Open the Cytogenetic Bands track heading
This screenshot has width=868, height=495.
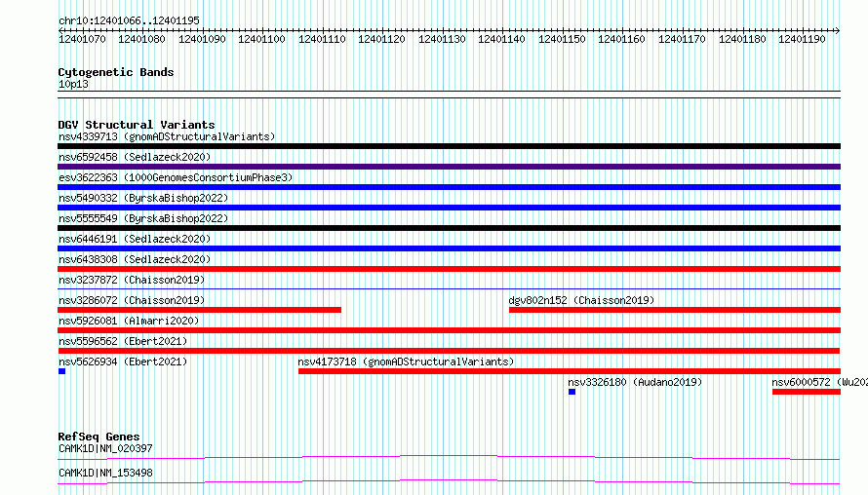(x=116, y=72)
